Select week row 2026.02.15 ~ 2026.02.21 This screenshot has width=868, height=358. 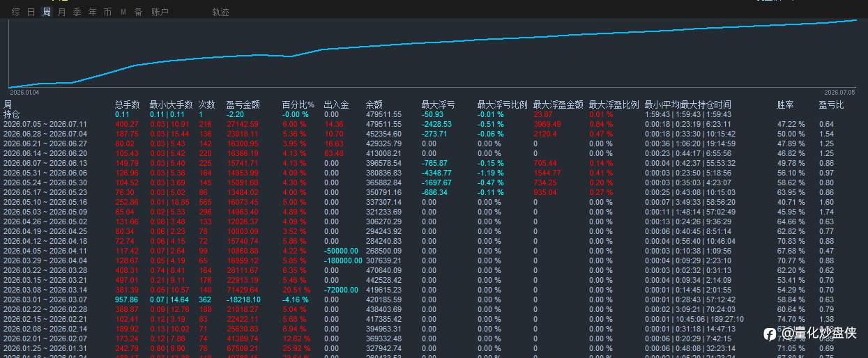[45, 319]
